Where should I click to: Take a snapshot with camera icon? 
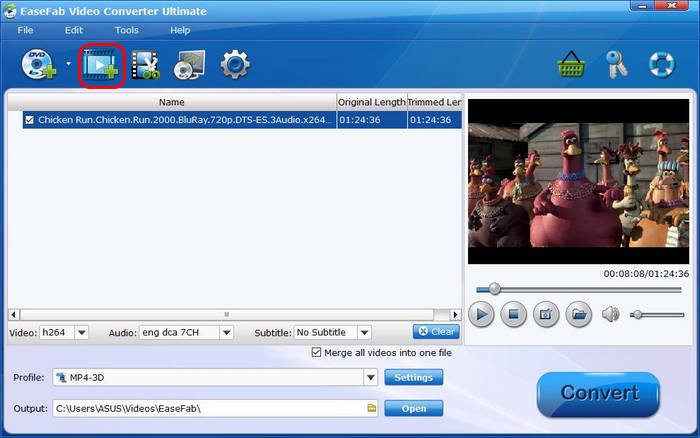tap(546, 314)
